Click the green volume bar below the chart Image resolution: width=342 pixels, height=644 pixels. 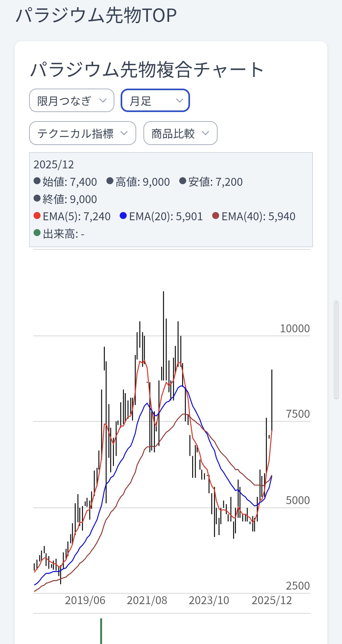click(x=101, y=631)
